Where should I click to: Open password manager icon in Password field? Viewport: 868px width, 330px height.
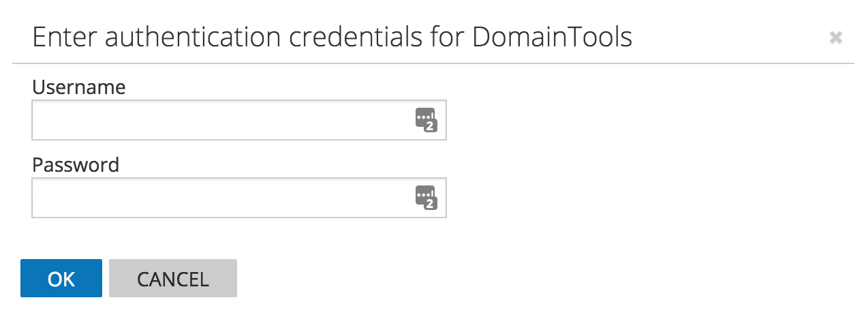click(x=426, y=198)
